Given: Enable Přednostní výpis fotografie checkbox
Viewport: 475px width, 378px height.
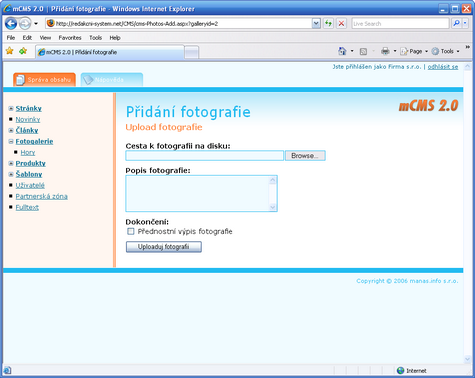Looking at the screenshot, I should 131,231.
